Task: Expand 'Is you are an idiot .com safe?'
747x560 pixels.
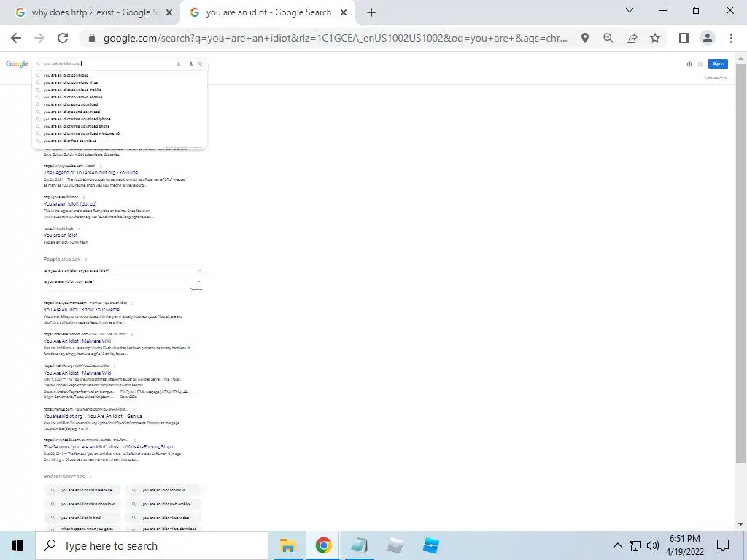Action: [x=123, y=281]
